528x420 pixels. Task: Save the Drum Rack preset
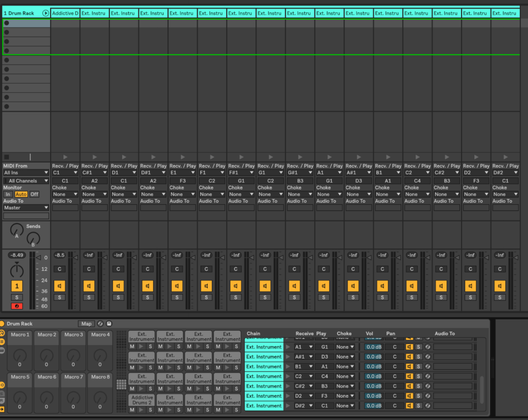tap(109, 324)
